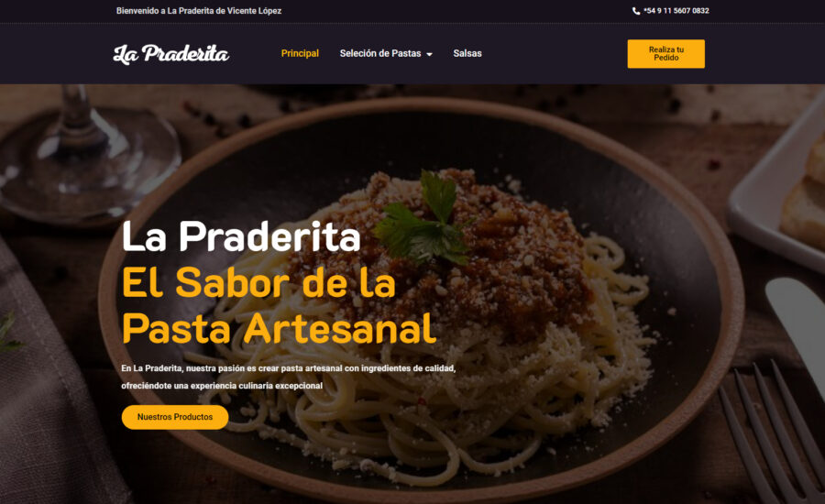Expand the caret next to Seleción de Pastas
The height and width of the screenshot is (504, 825).
(429, 54)
